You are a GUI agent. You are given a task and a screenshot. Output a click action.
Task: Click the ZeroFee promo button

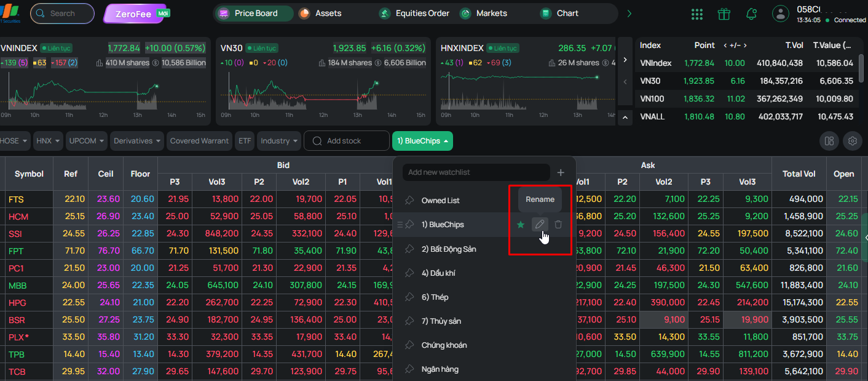(x=136, y=14)
